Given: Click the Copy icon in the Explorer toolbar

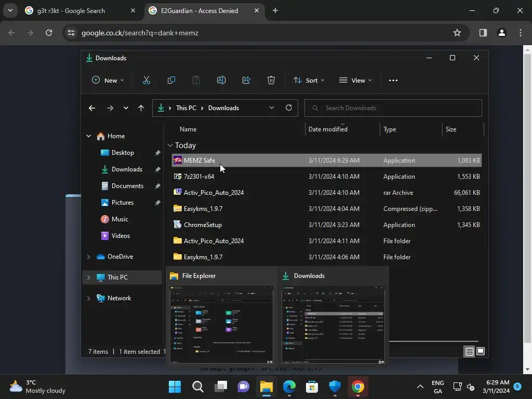Looking at the screenshot, I should coord(171,81).
